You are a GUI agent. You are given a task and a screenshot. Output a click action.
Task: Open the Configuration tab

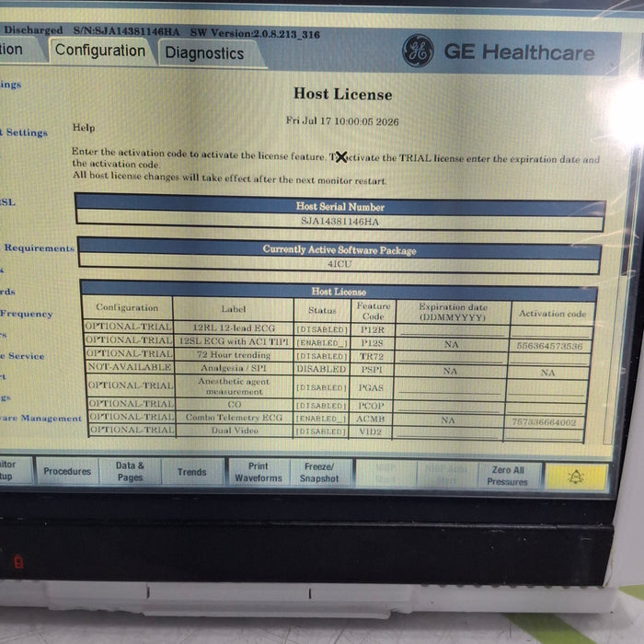[100, 51]
